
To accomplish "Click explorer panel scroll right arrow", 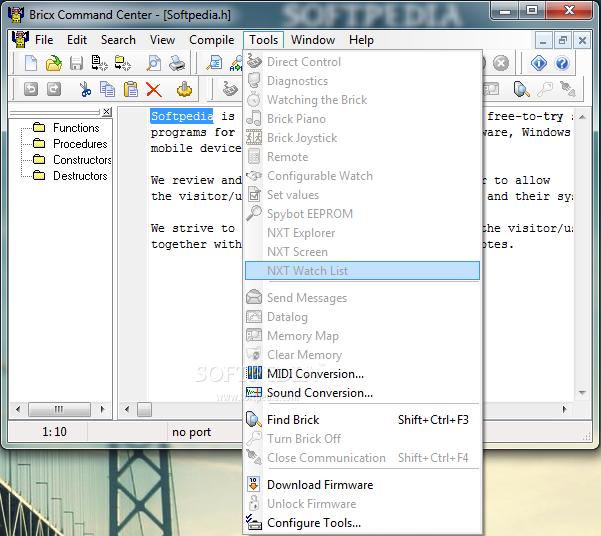I will click(x=102, y=409).
